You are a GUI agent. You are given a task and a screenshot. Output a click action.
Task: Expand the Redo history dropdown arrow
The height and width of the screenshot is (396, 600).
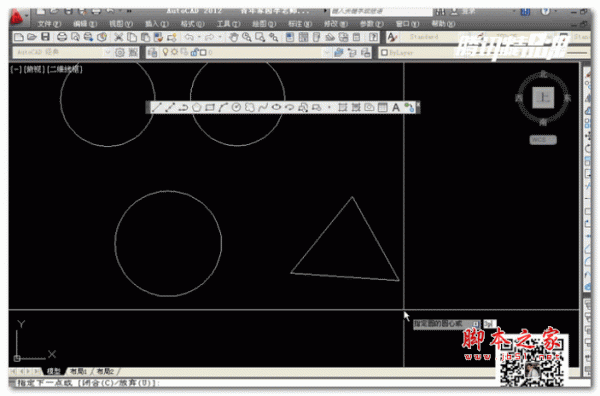coord(220,37)
